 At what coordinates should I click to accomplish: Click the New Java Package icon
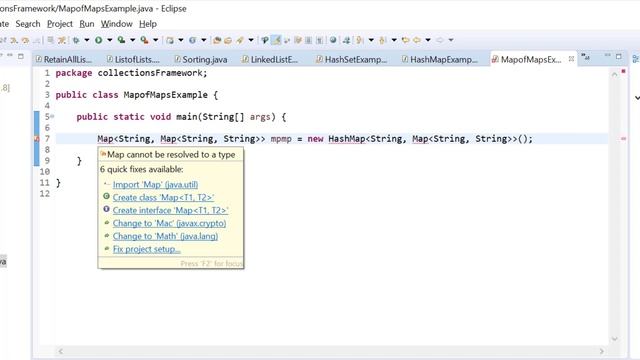(x=170, y=40)
